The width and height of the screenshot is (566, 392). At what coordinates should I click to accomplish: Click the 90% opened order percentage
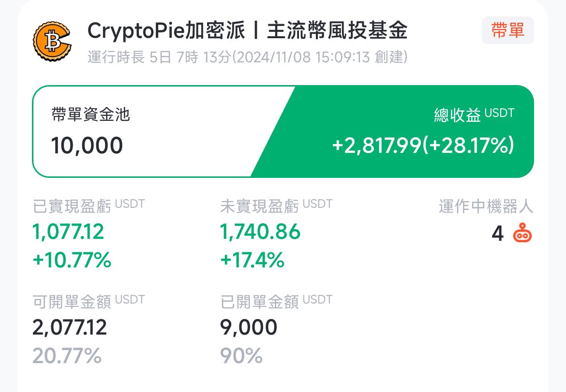[x=241, y=356]
